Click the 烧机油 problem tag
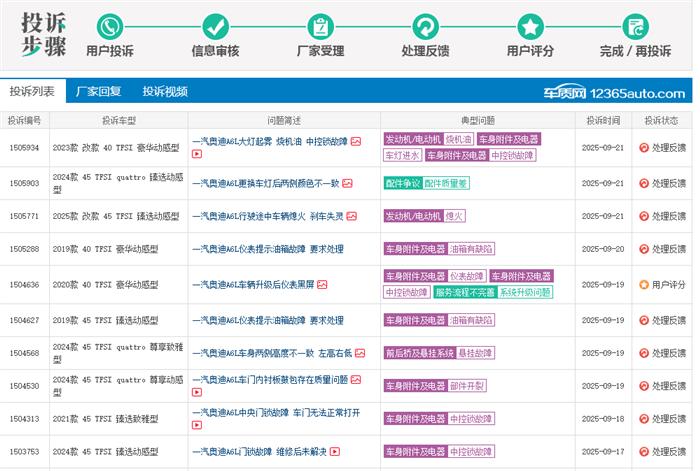 (x=458, y=140)
